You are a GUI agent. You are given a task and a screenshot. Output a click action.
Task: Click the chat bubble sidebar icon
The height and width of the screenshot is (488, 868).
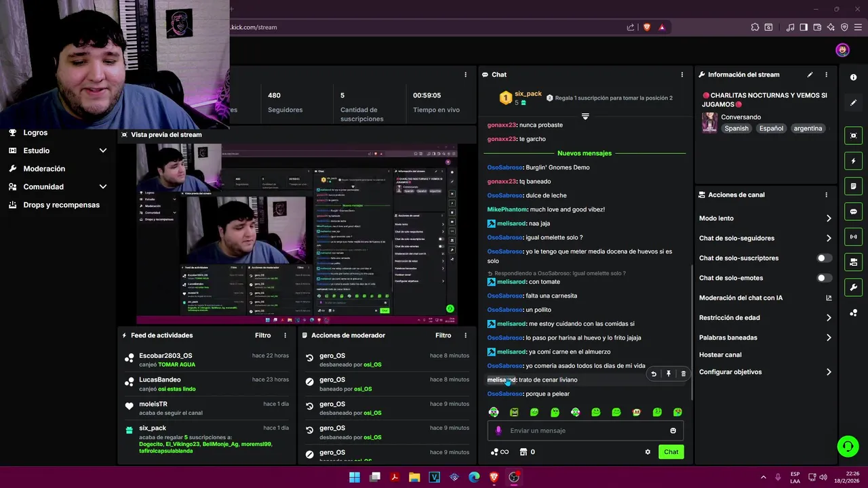[x=853, y=211]
